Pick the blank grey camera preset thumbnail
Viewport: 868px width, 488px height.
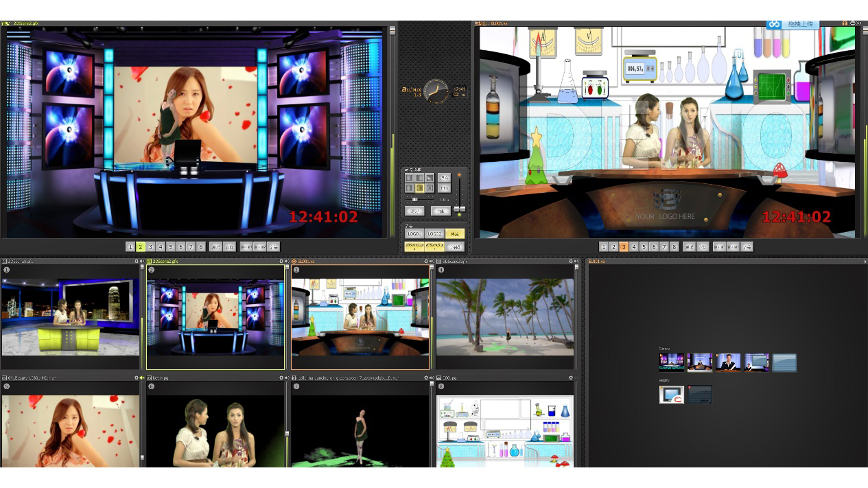(784, 362)
